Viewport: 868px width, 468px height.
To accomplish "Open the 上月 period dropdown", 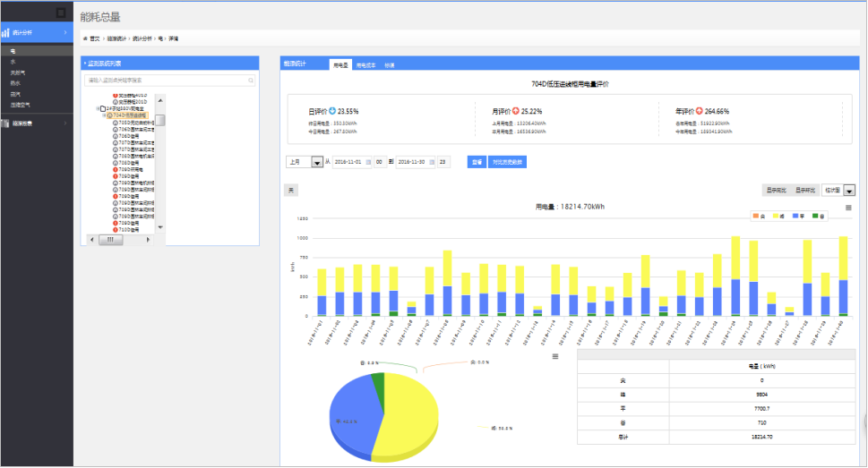I will [305, 162].
